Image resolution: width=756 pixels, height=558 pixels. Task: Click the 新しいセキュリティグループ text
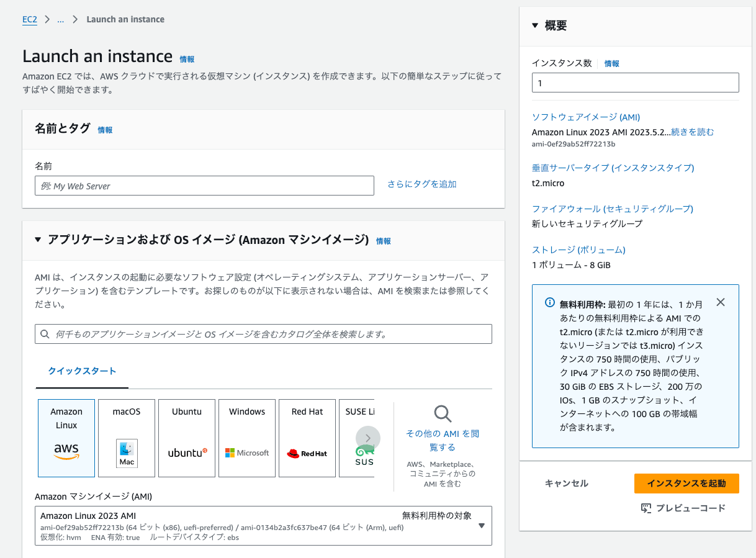(x=587, y=223)
